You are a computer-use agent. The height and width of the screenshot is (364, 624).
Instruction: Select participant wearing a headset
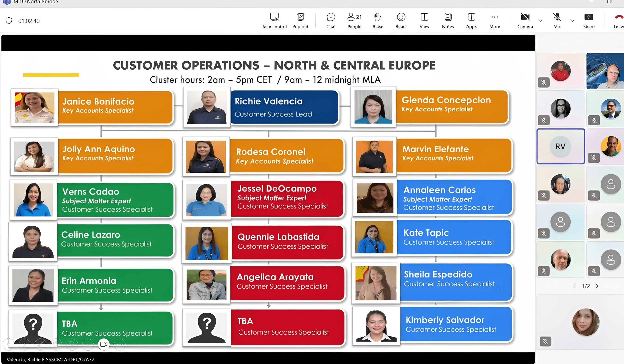(x=605, y=71)
